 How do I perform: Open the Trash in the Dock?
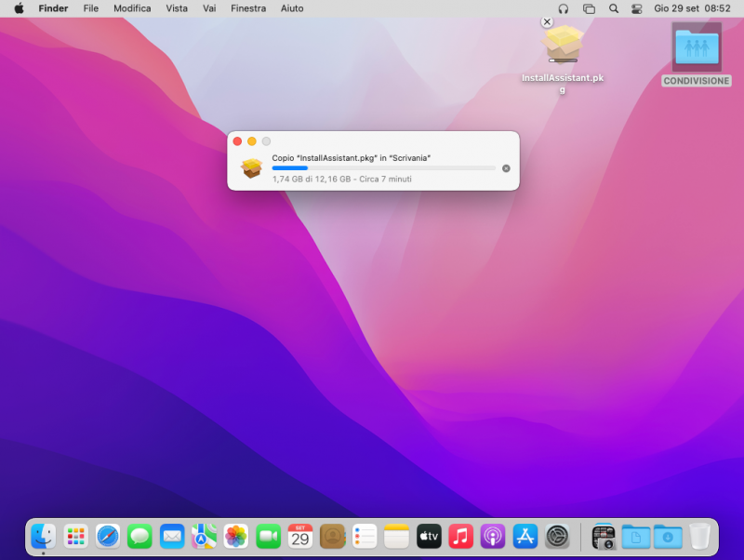pos(699,537)
